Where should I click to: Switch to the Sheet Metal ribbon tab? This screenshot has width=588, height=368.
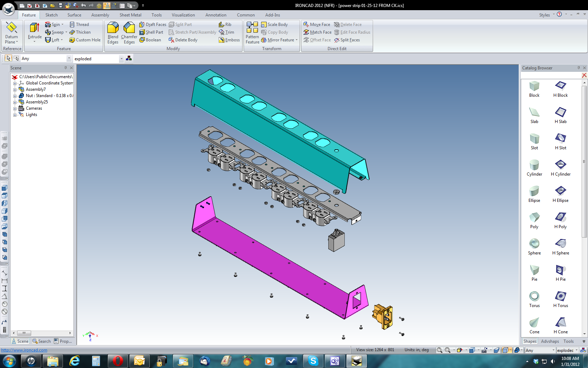pos(130,15)
